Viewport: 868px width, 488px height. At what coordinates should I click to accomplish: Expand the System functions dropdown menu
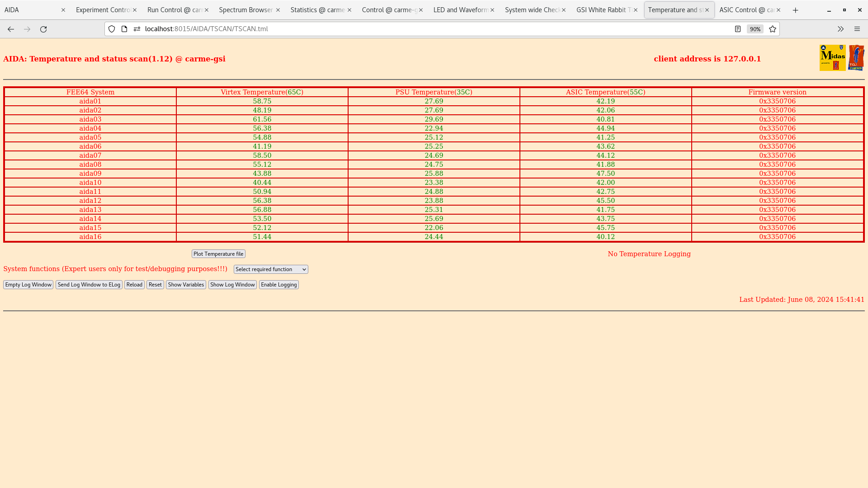coord(271,269)
